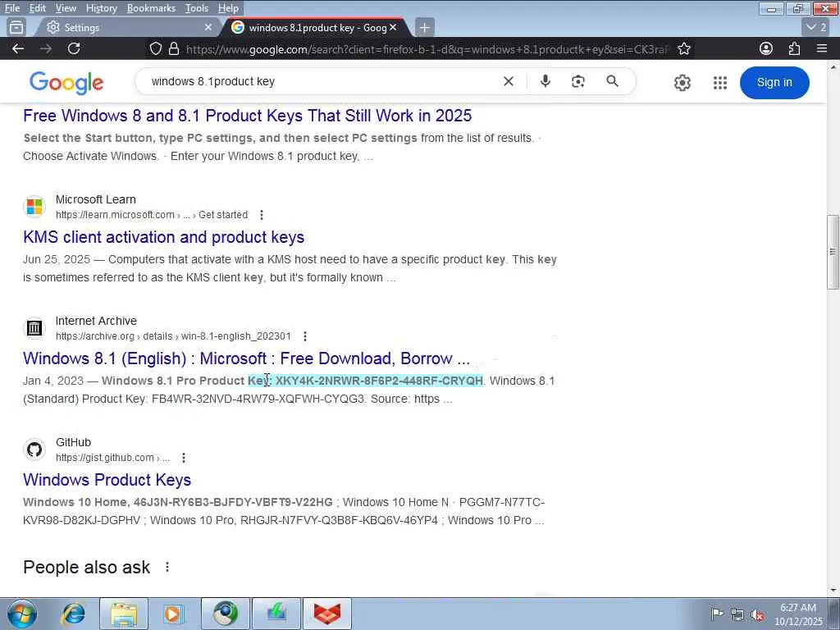Open the globe browser taskbar icon
The image size is (840, 630).
[226, 614]
